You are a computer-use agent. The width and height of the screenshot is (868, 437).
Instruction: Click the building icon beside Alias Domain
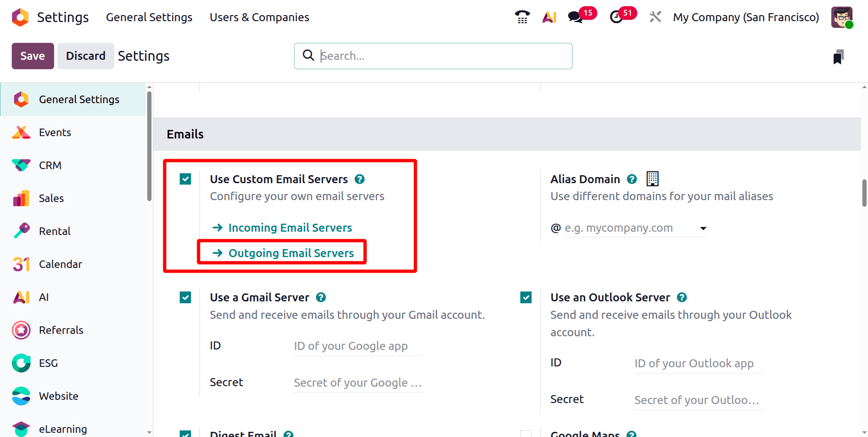tap(653, 178)
